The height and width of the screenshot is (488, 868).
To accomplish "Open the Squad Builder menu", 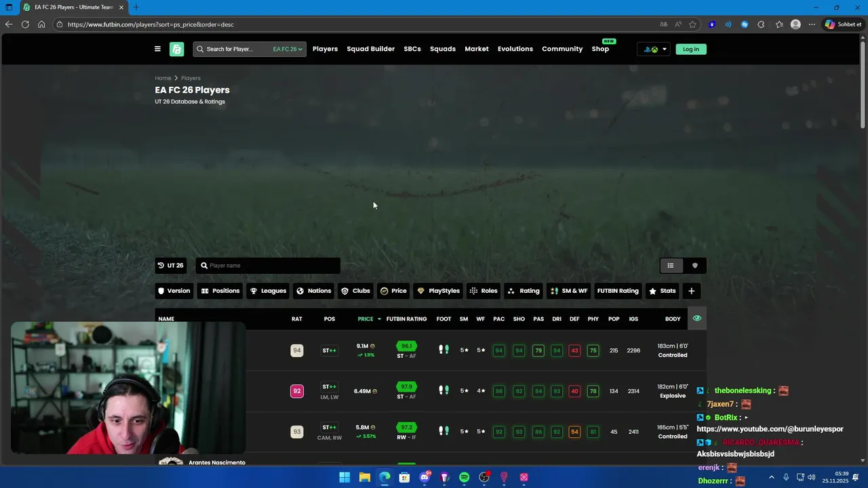I will 370,49.
